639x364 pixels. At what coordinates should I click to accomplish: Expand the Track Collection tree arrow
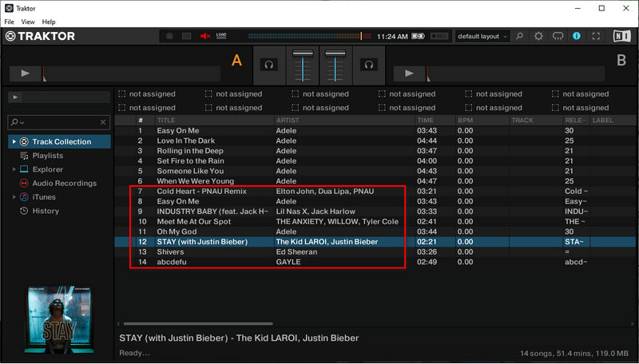(x=14, y=142)
